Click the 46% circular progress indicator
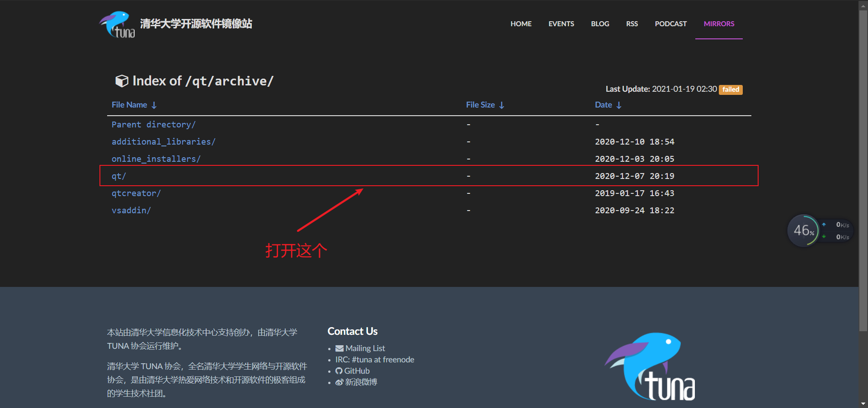 [x=803, y=230]
